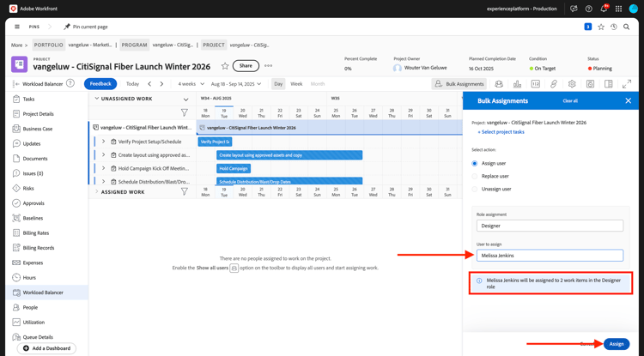Close the Bulk Assignments panel
This screenshot has height=356, width=644.
tap(628, 100)
